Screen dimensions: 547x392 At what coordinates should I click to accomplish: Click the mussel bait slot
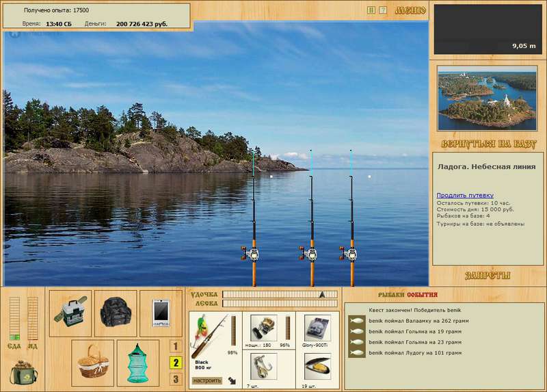click(x=317, y=366)
